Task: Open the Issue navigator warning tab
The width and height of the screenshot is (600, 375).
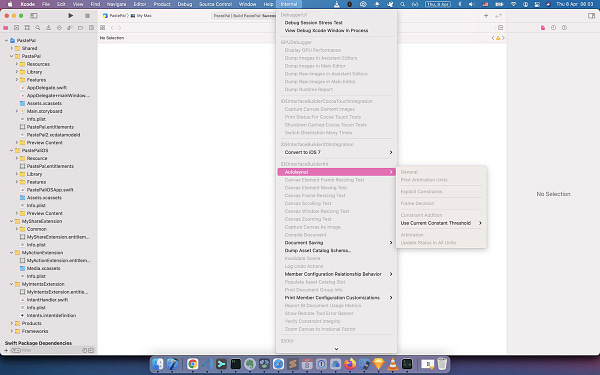Action: click(x=48, y=28)
